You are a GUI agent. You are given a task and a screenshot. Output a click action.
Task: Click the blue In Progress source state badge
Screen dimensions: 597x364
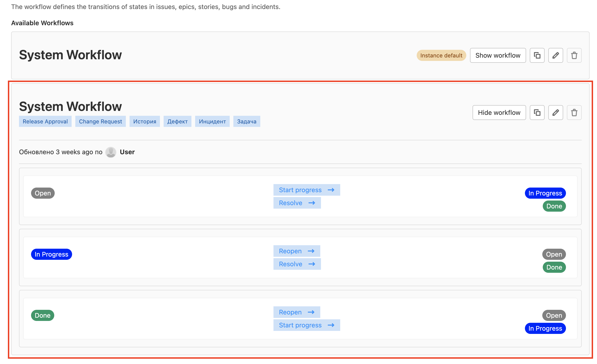tap(51, 254)
